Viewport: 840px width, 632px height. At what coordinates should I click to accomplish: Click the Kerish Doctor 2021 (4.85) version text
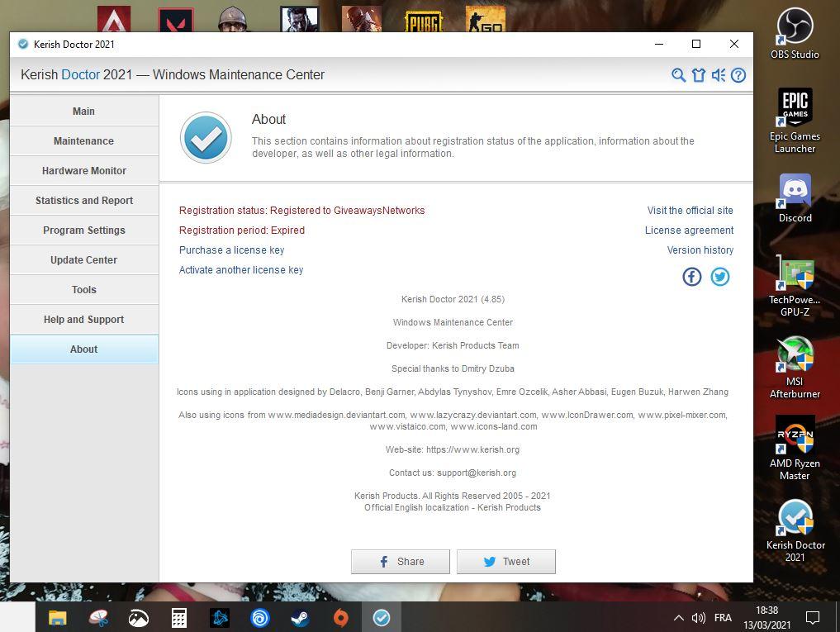(453, 299)
